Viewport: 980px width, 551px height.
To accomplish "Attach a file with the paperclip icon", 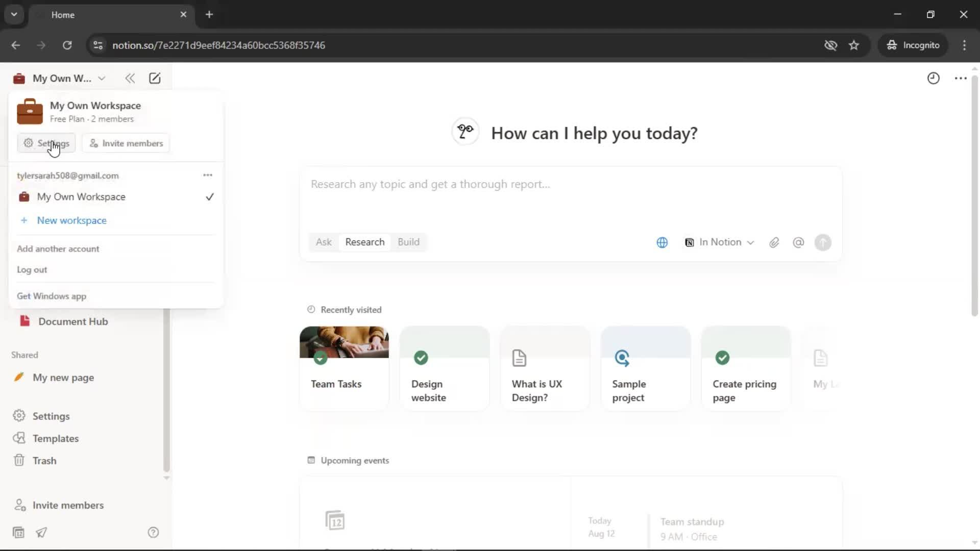I will point(774,242).
